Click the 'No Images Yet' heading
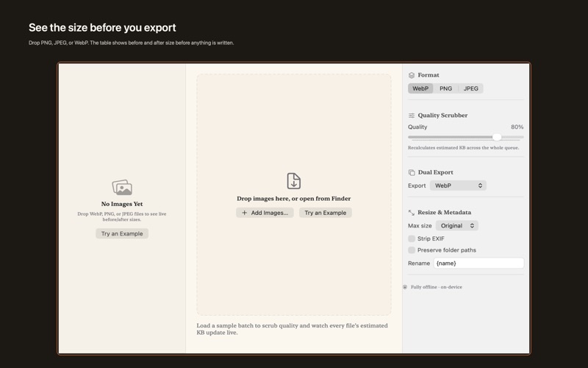Screen dimensions: 588x368 pyautogui.click(x=122, y=204)
